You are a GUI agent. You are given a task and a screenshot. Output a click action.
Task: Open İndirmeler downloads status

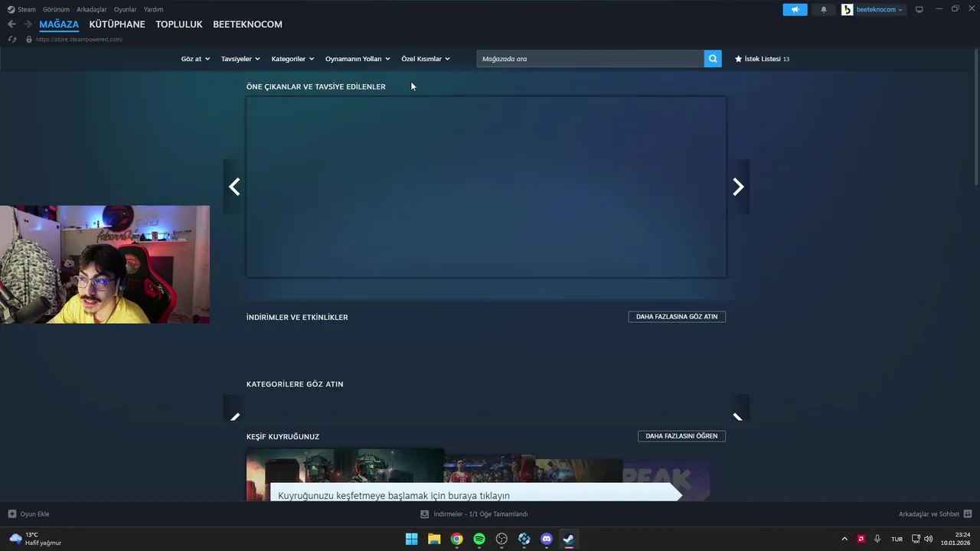click(x=474, y=514)
